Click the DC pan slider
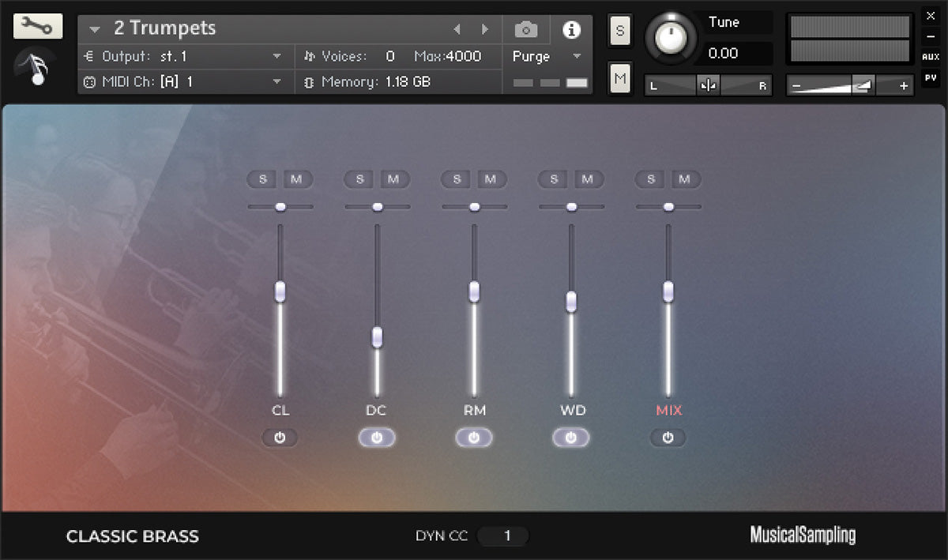This screenshot has width=948, height=560. [x=378, y=207]
